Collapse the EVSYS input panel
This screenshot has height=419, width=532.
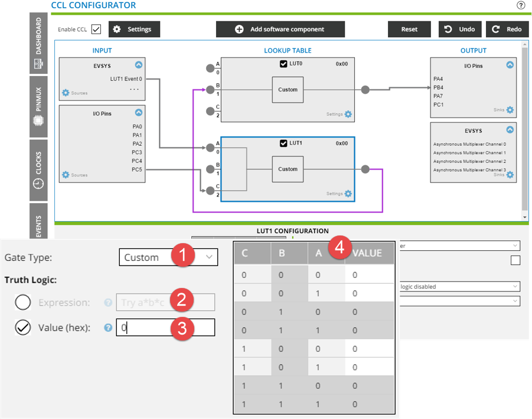(x=138, y=66)
